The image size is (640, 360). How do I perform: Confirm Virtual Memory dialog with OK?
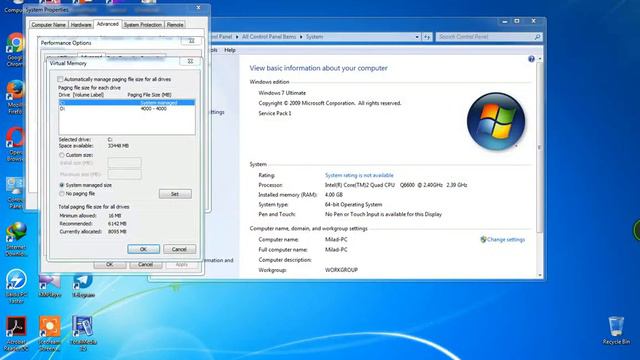click(x=143, y=249)
